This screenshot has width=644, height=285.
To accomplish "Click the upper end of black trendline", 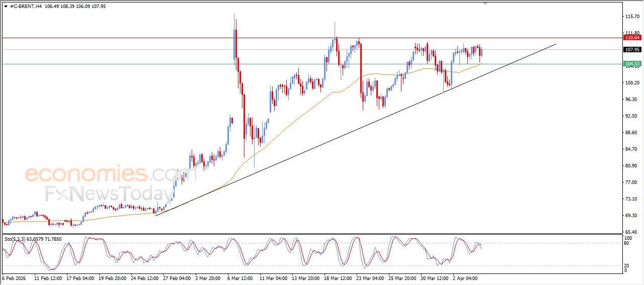I will pos(555,44).
